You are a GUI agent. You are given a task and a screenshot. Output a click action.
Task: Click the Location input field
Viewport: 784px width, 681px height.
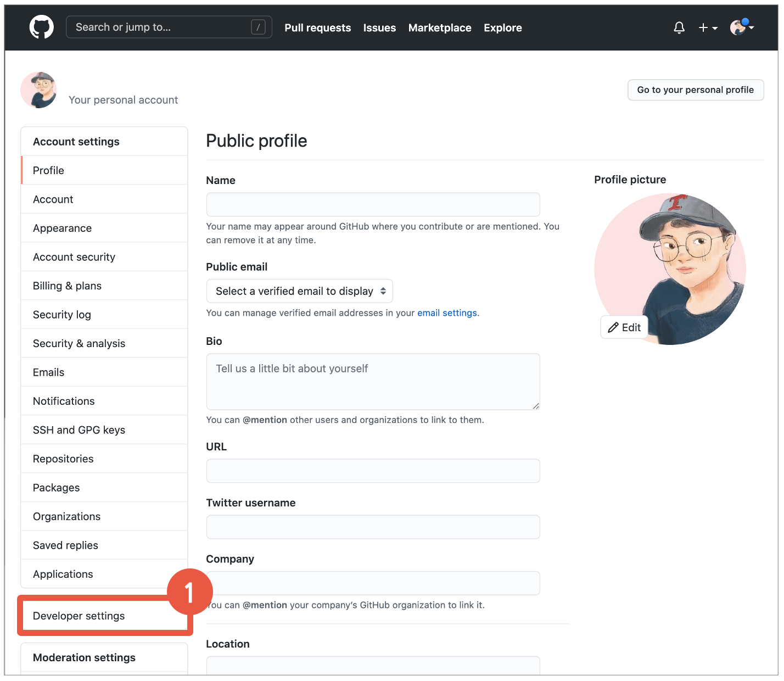click(373, 666)
